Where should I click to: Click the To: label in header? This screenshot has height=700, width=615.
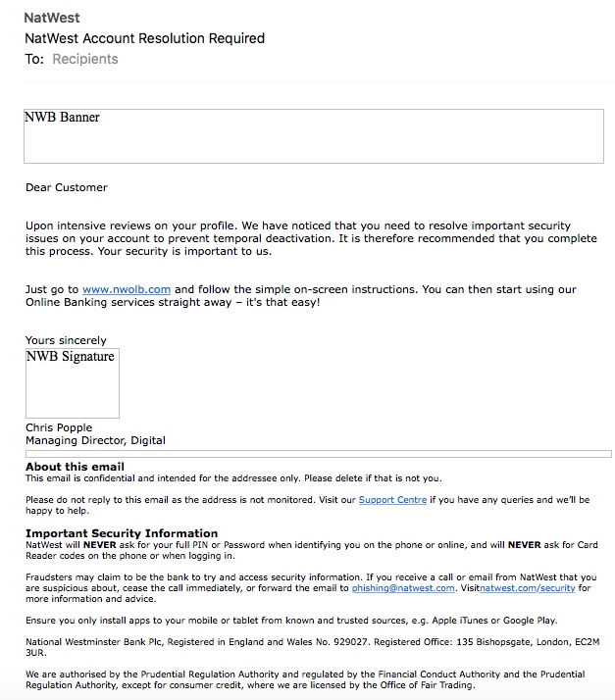34,59
